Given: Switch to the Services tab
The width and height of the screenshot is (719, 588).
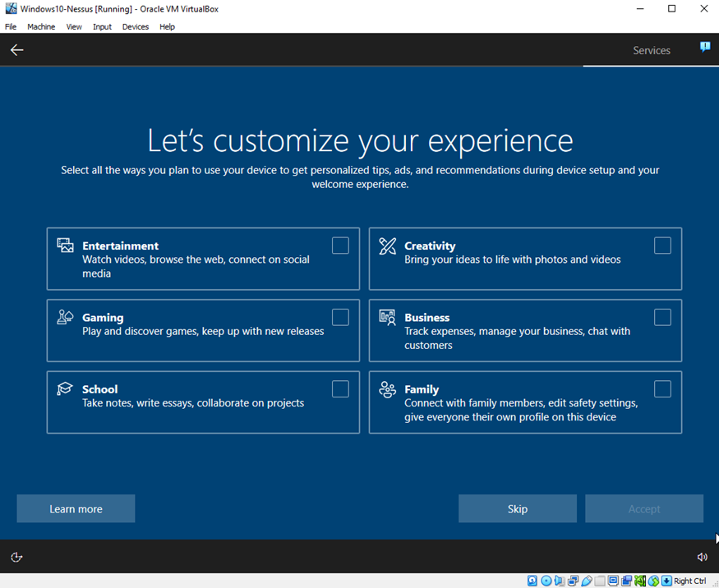Looking at the screenshot, I should pos(651,50).
